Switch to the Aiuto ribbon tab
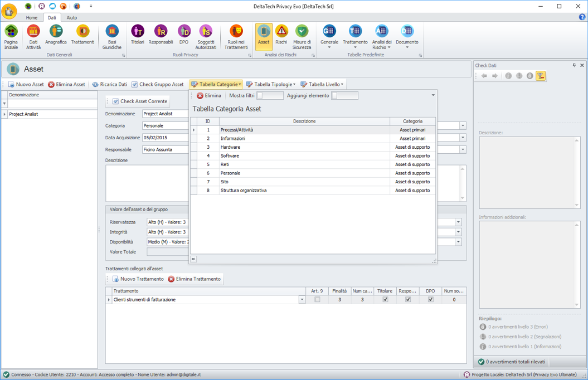Viewport: 588px width, 380px height. 72,18
